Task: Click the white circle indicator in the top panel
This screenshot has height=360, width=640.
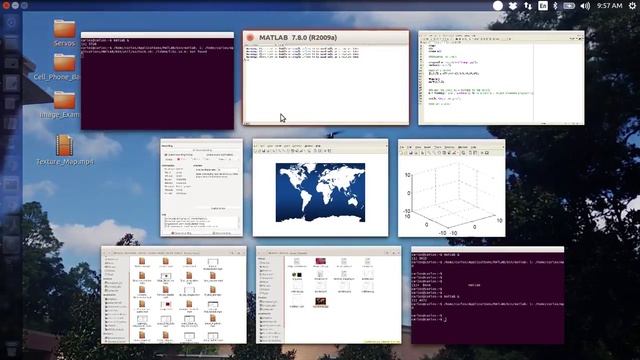Action: 498,6
